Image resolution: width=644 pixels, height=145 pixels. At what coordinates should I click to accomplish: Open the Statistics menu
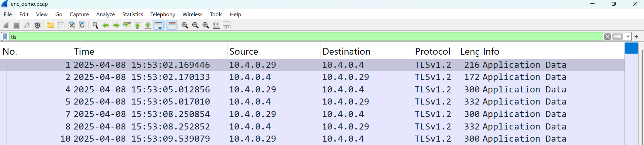point(132,14)
